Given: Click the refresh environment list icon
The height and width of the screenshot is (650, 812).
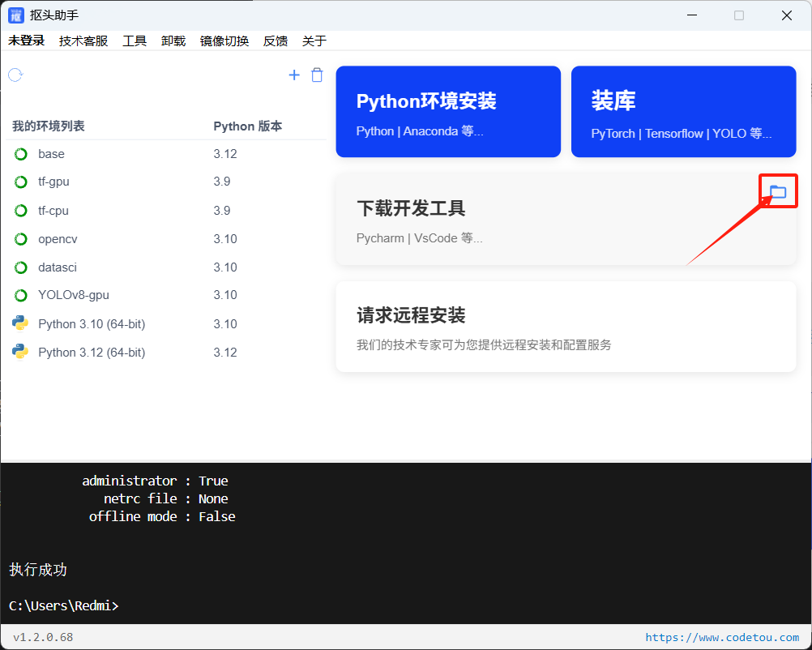Looking at the screenshot, I should [15, 75].
